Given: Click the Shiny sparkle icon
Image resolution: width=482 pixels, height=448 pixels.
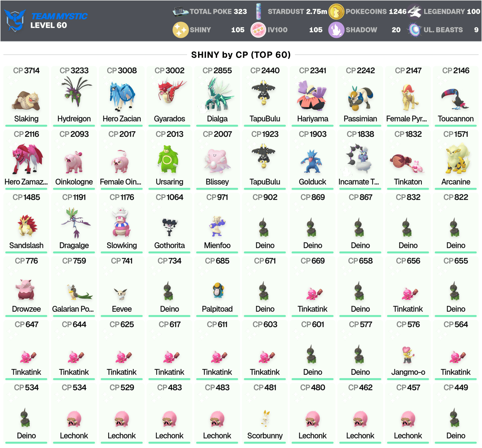Looking at the screenshot, I should (180, 30).
